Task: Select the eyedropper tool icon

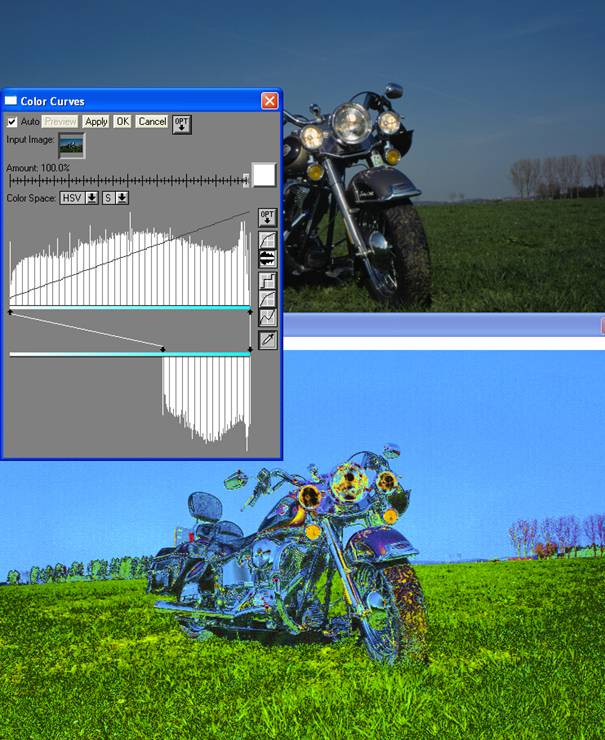Action: pos(268,340)
